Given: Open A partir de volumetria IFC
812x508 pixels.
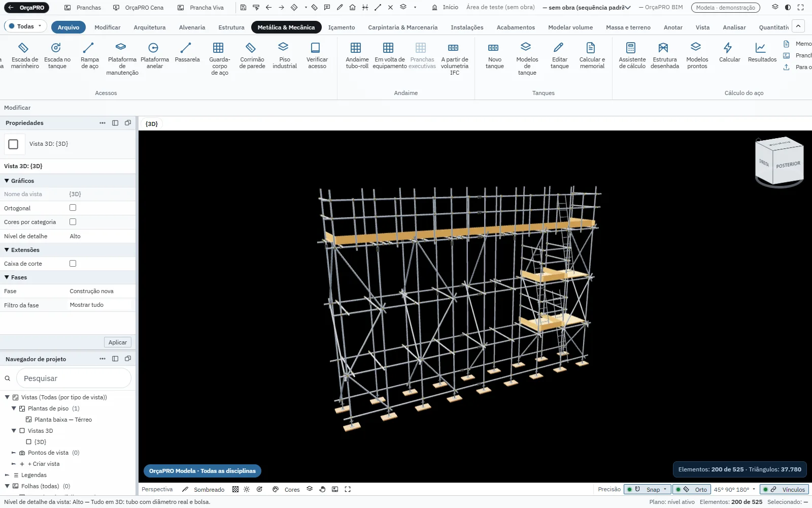Looking at the screenshot, I should (x=454, y=59).
